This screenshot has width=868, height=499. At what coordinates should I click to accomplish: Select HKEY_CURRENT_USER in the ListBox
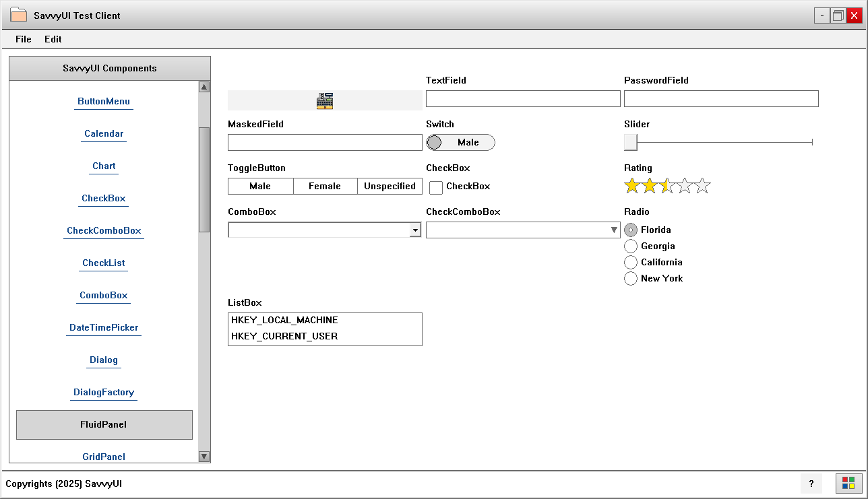[x=284, y=336]
